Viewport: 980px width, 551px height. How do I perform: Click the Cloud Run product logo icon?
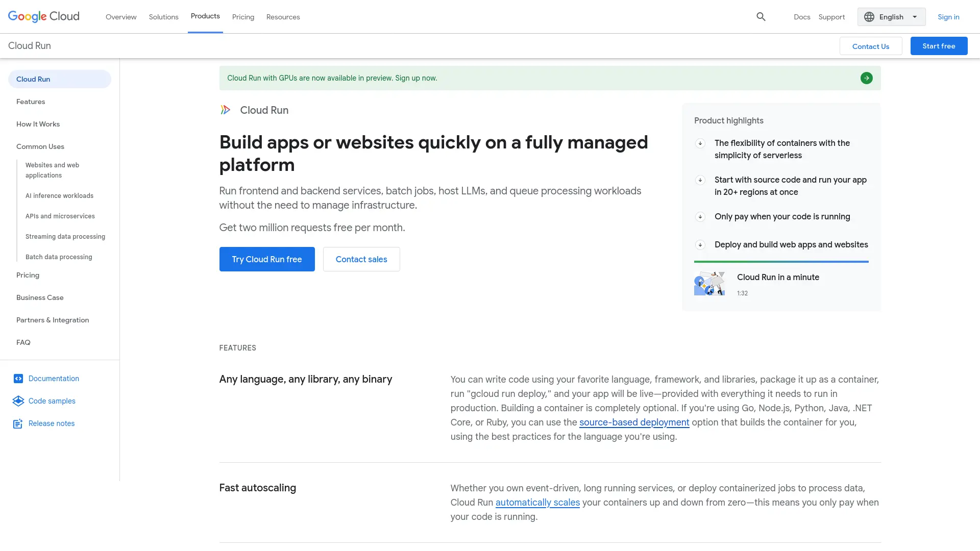click(225, 110)
